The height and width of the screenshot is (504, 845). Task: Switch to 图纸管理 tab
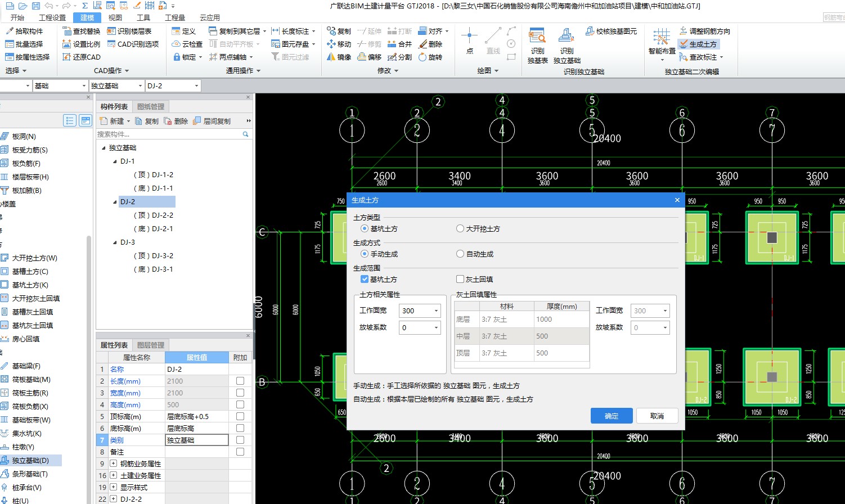click(x=151, y=106)
